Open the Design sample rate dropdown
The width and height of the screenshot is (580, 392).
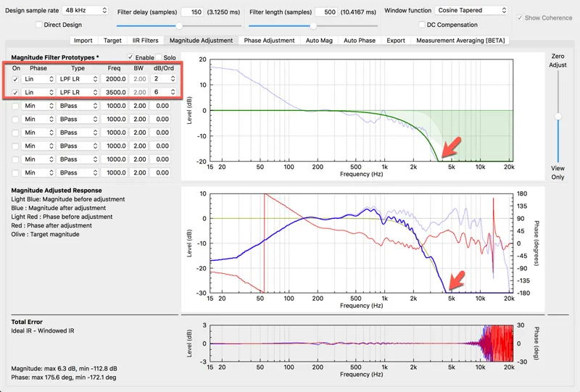[84, 11]
